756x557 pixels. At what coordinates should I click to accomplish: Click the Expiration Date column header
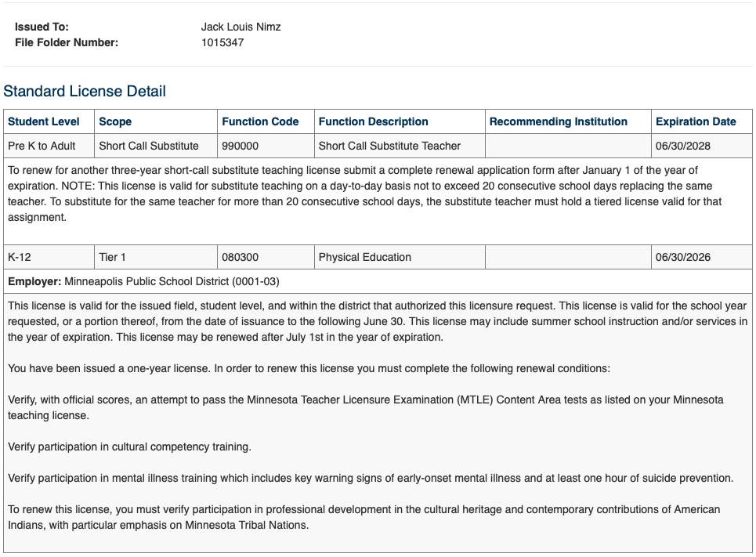point(696,121)
